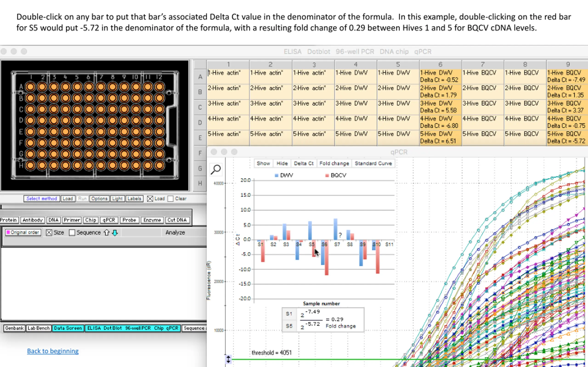Uncheck the Size checkbox

49,233
